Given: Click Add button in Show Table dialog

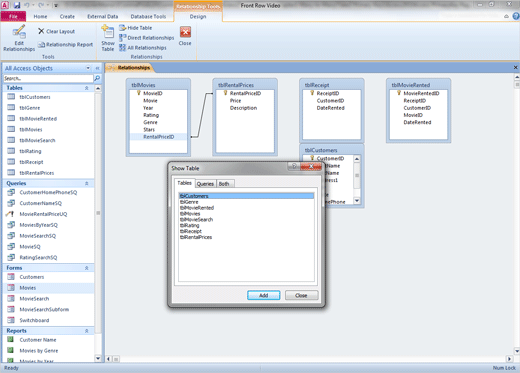Looking at the screenshot, I should point(264,295).
